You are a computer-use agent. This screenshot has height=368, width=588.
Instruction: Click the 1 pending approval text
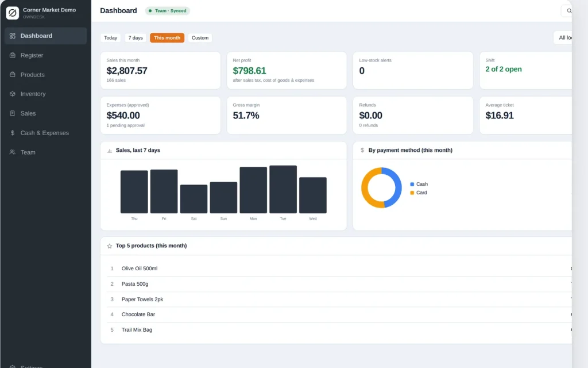tap(125, 125)
